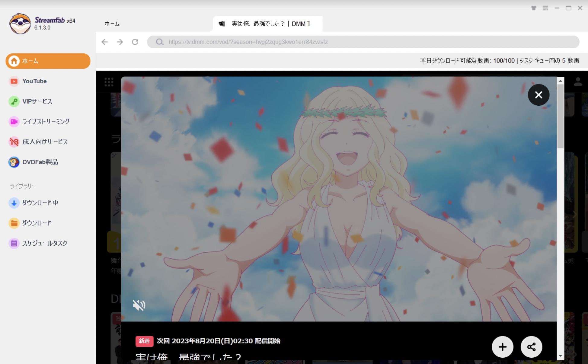Open the StreamFab hamburger menu

click(x=545, y=8)
